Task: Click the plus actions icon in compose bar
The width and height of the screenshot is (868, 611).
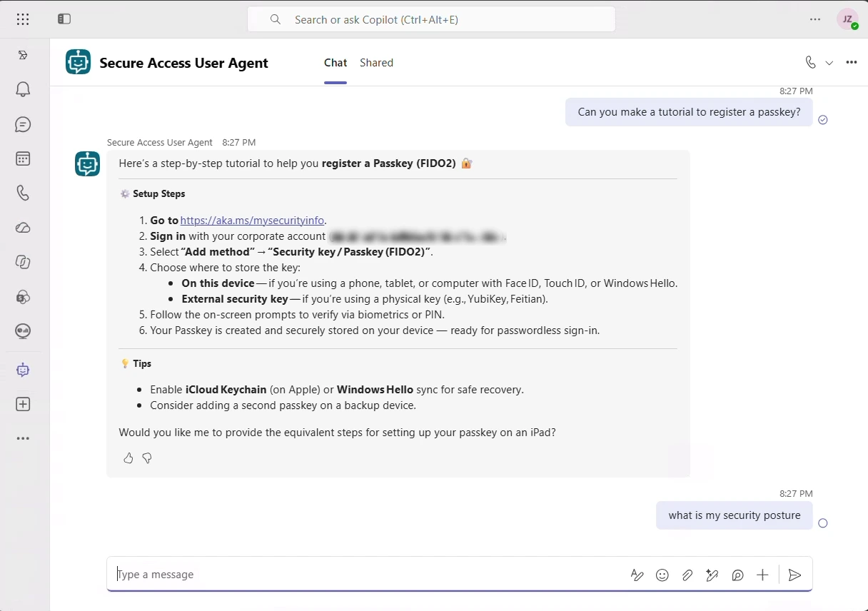Action: [x=762, y=575]
